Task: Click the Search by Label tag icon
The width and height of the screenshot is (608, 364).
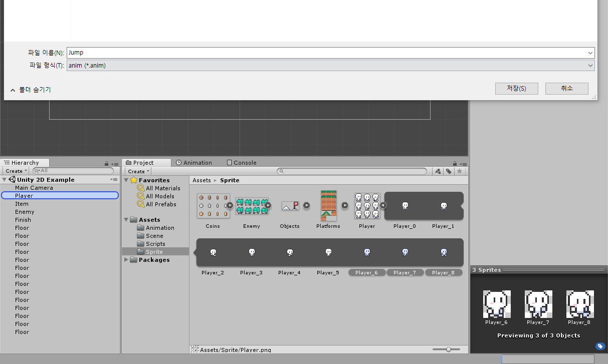Action: pyautogui.click(x=449, y=171)
